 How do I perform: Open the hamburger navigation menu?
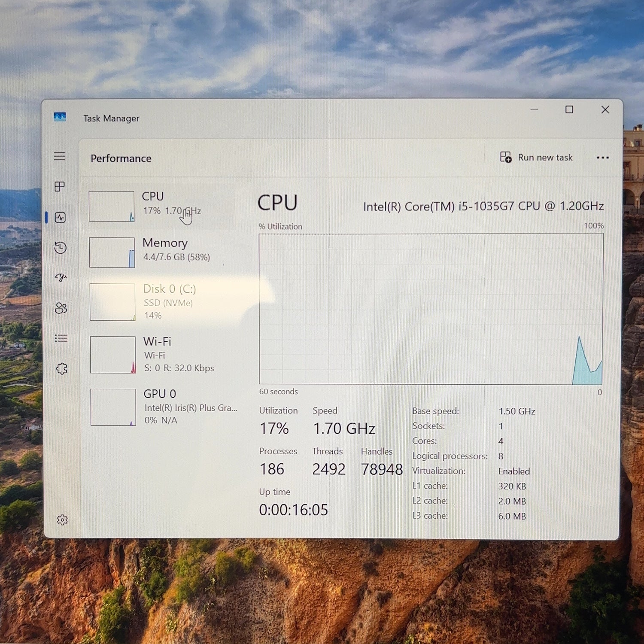[60, 156]
